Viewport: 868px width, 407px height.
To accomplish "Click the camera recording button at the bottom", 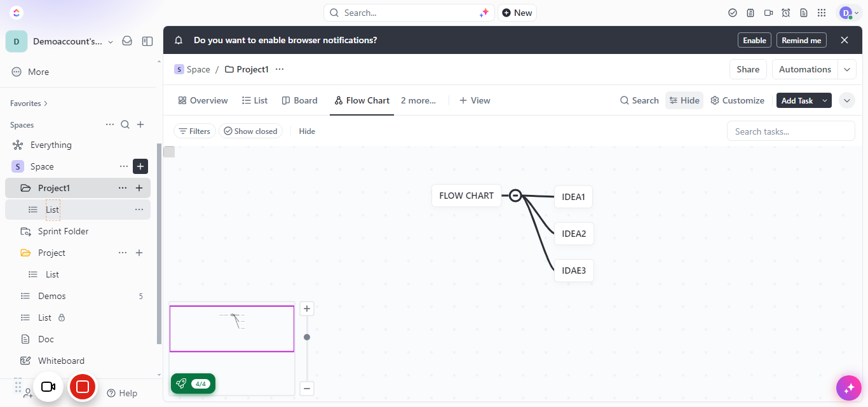I will pos(48,387).
